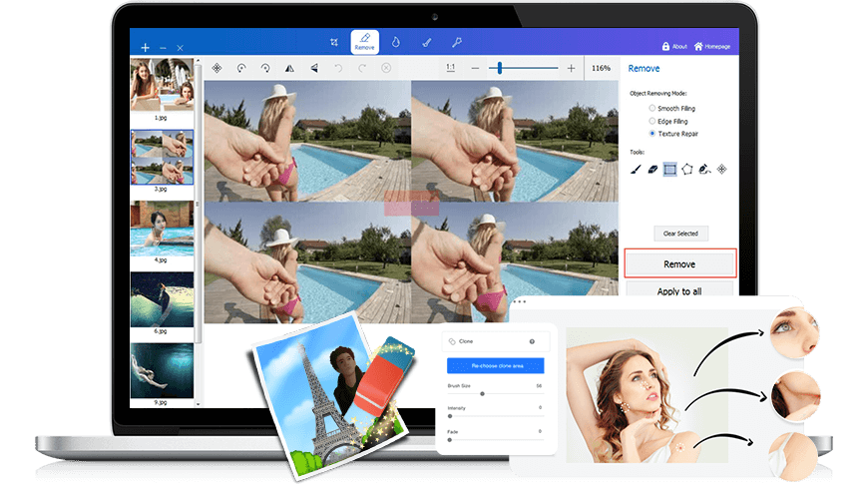Choose the move tool in Tools row
This screenshot has height=484, width=868.
click(x=722, y=170)
